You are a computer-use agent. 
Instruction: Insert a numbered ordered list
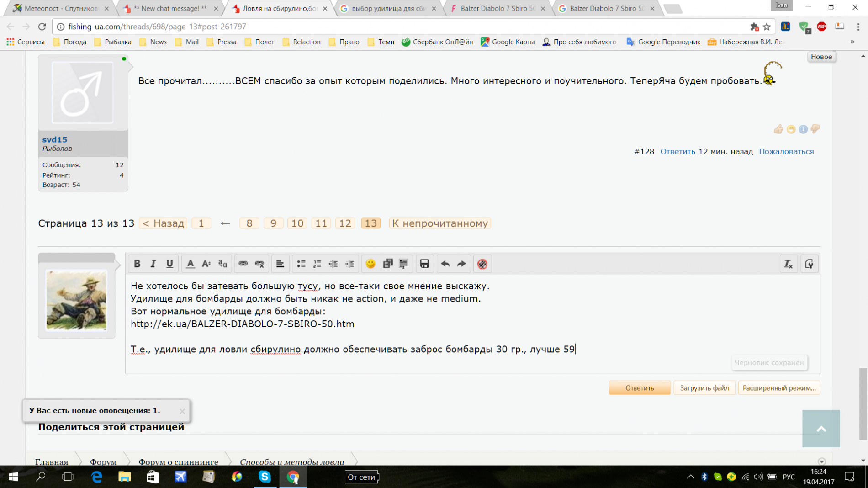(317, 264)
